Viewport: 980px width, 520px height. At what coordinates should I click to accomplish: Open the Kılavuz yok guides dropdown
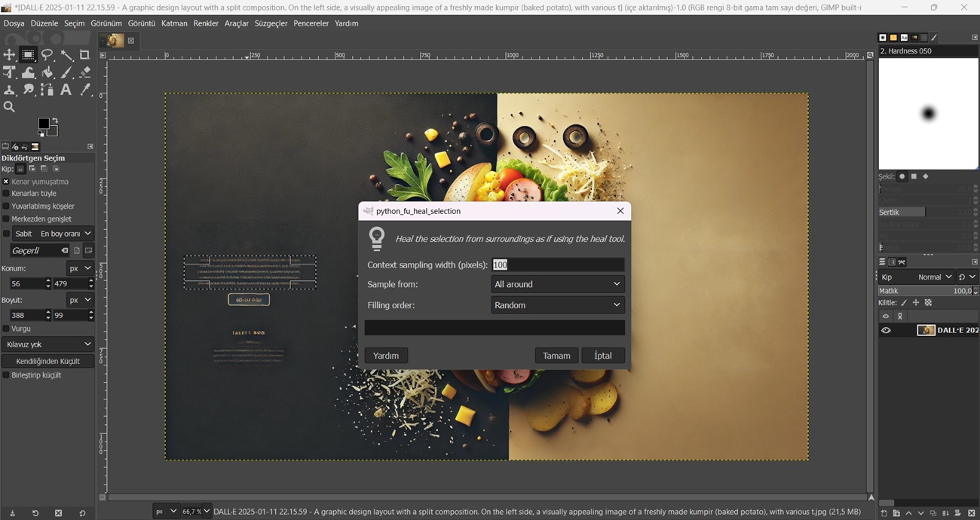click(48, 344)
